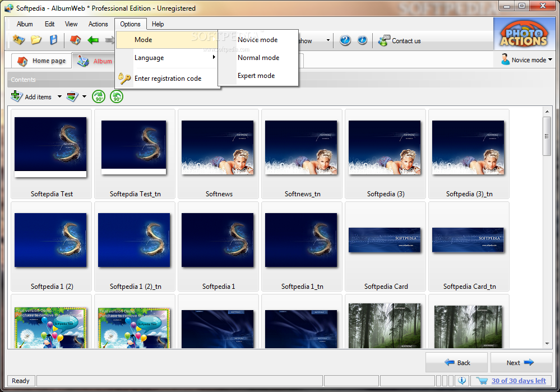
Task: Click the left green 90° rotate icon
Action: (99, 96)
